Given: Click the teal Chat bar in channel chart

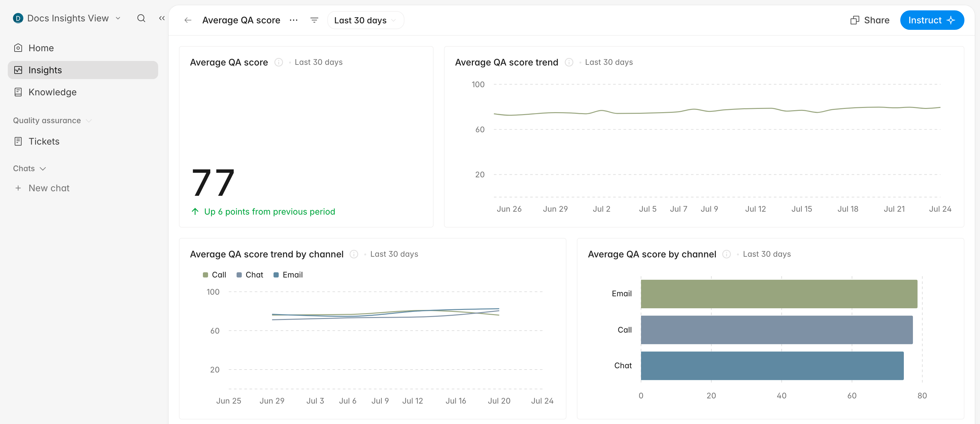Looking at the screenshot, I should click(x=772, y=366).
